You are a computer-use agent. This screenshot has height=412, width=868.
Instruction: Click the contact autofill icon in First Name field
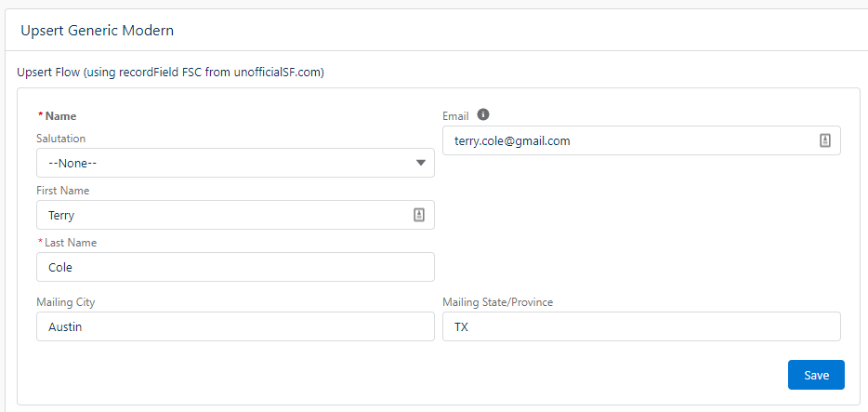419,215
